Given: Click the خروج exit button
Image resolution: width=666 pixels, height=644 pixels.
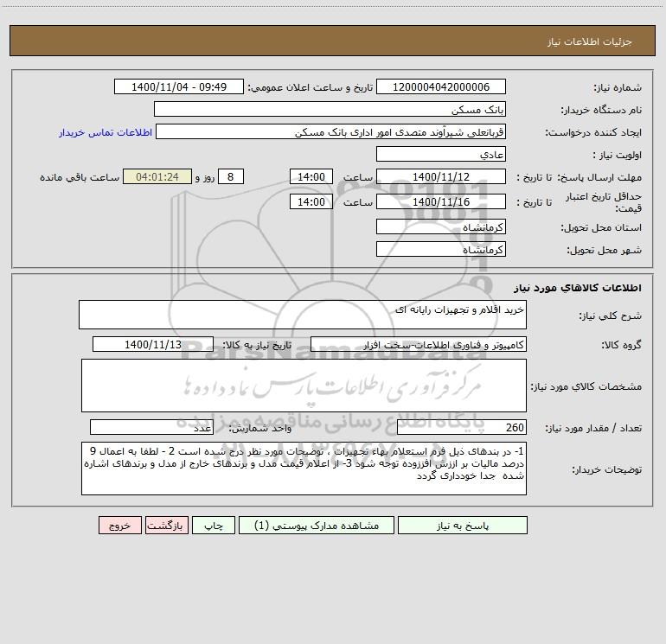Looking at the screenshot, I should coord(119,525).
